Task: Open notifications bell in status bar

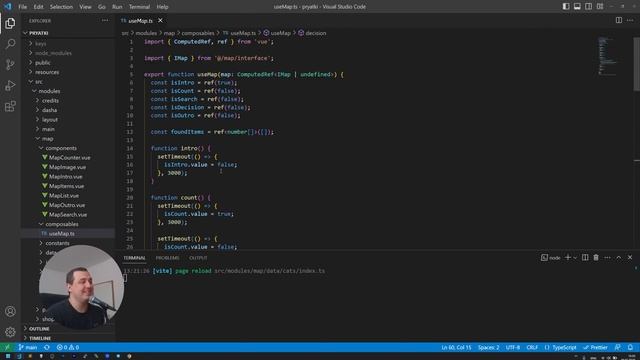Action: [x=630, y=347]
